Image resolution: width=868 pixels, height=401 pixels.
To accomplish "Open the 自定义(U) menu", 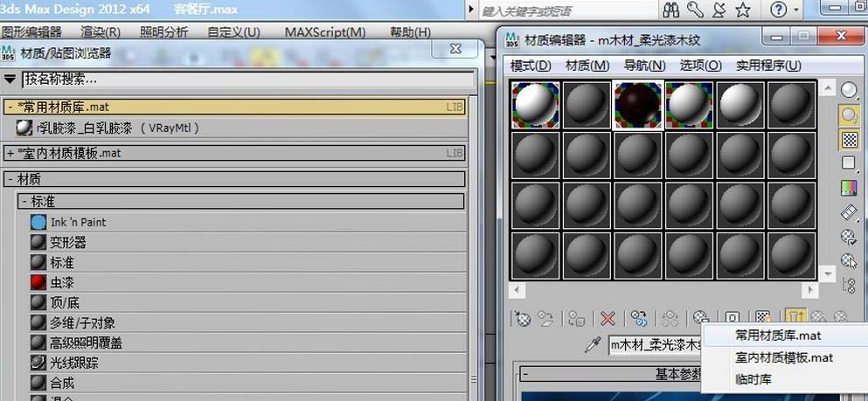I will [233, 32].
